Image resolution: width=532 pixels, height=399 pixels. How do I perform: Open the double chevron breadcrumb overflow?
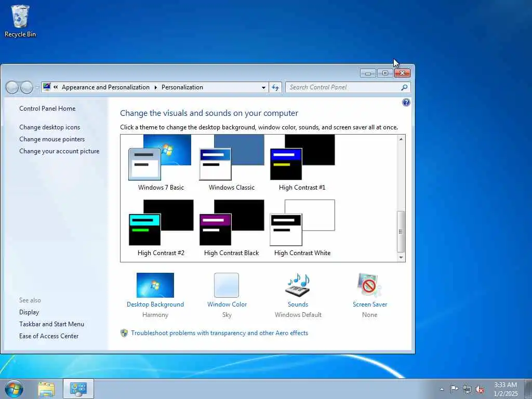point(56,87)
